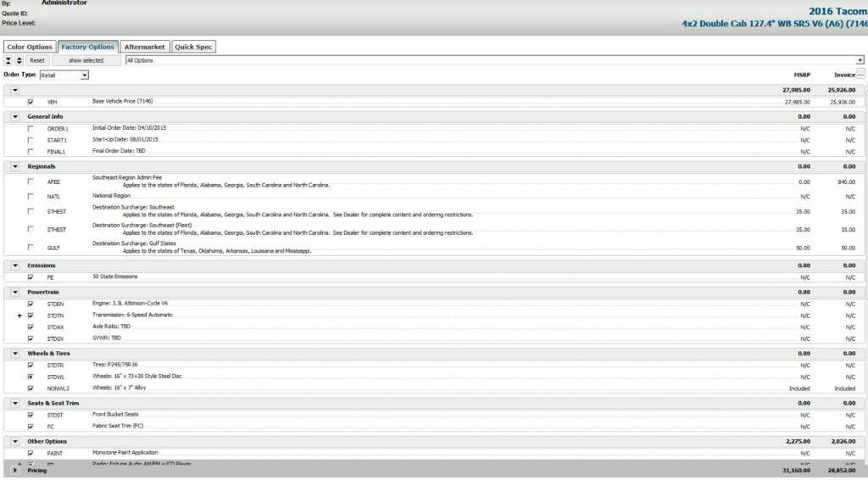Image resolution: width=868 pixels, height=480 pixels.
Task: Check the START1 checkbox
Action: 31,140
